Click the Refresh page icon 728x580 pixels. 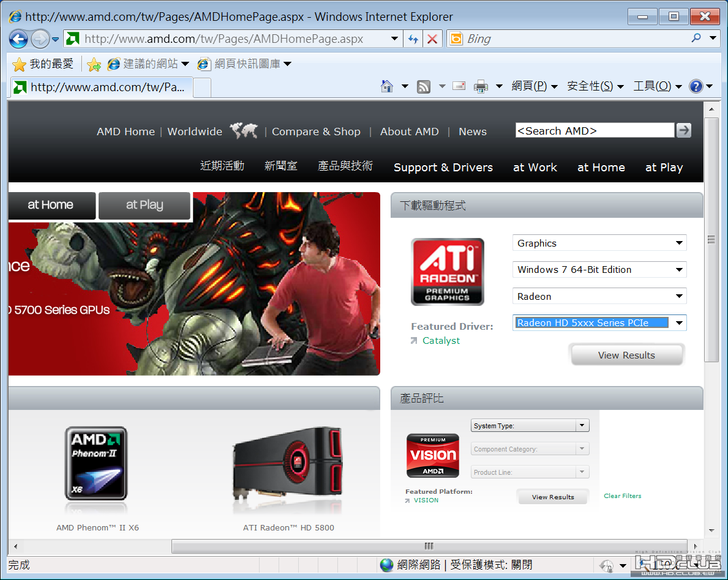coord(413,39)
